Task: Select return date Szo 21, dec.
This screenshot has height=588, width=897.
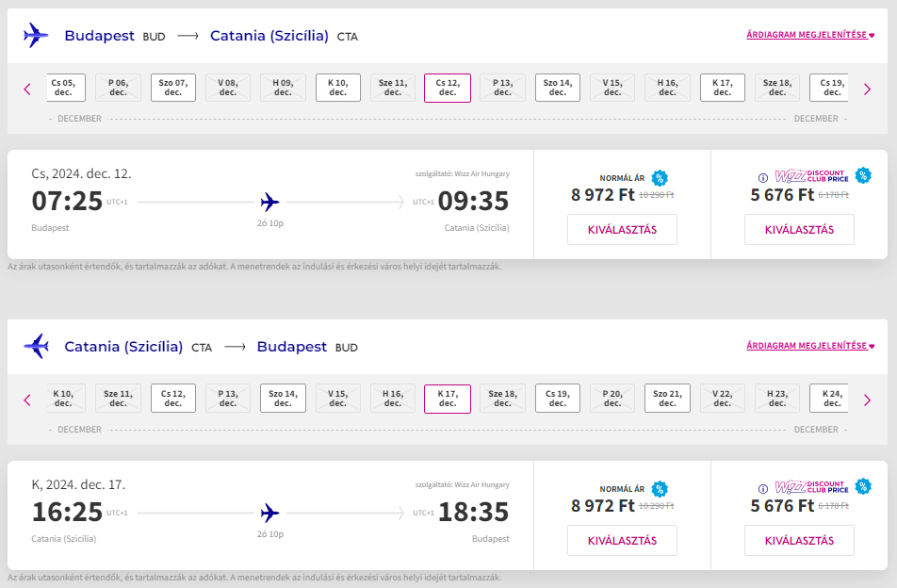Action: [x=668, y=399]
